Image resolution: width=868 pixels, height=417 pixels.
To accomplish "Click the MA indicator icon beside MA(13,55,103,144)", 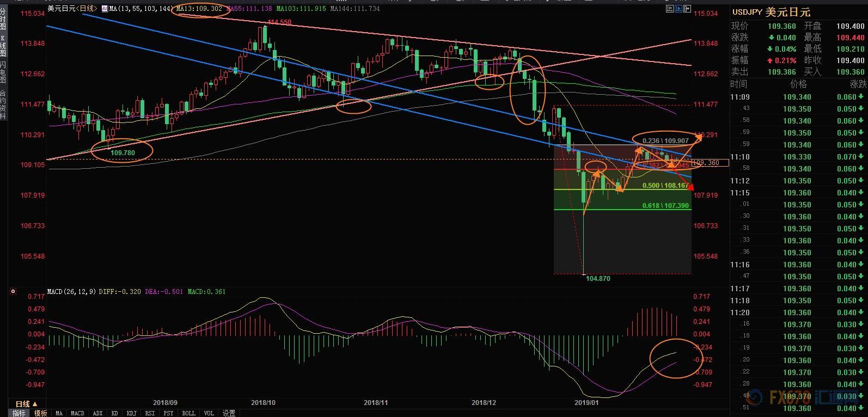I will (103, 9).
